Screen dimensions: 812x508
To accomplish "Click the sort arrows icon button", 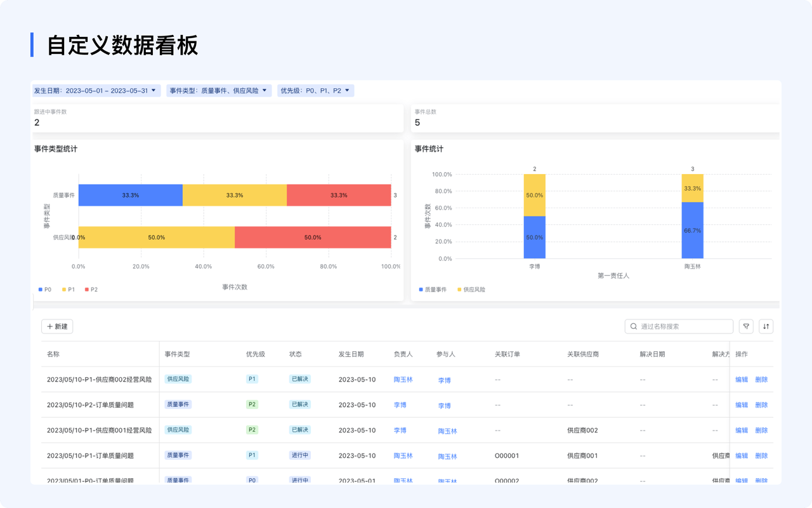I will [x=766, y=326].
